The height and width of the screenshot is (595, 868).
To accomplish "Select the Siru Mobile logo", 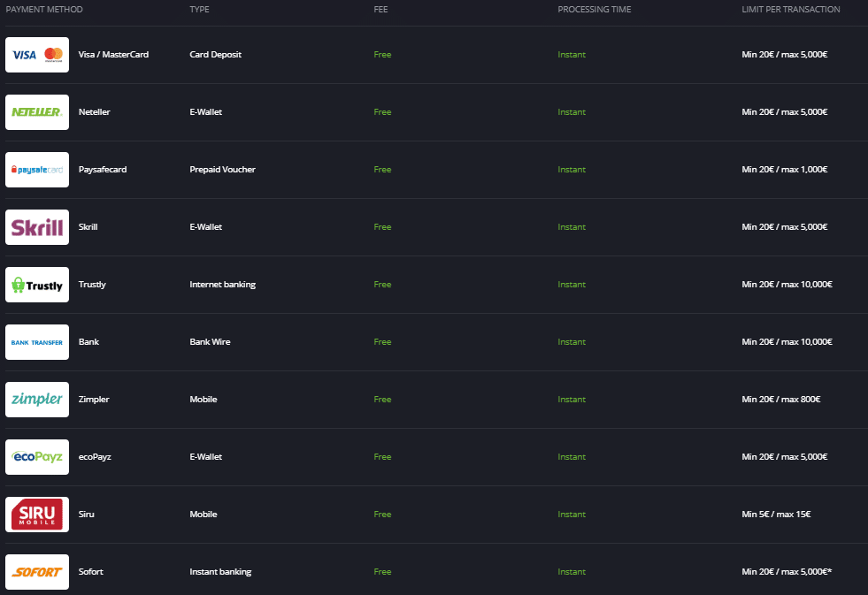I will pos(37,515).
